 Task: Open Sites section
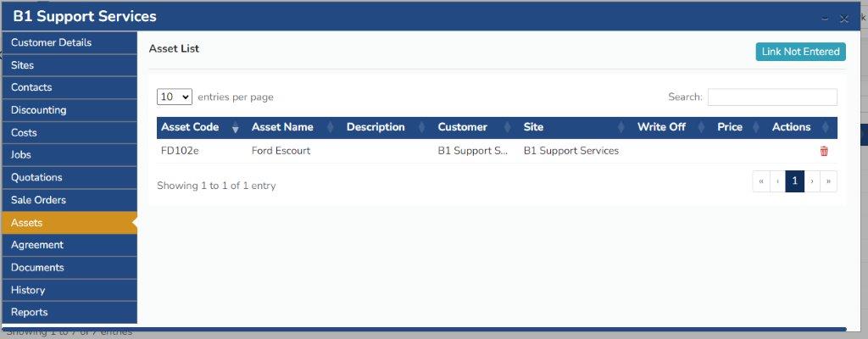pos(70,65)
